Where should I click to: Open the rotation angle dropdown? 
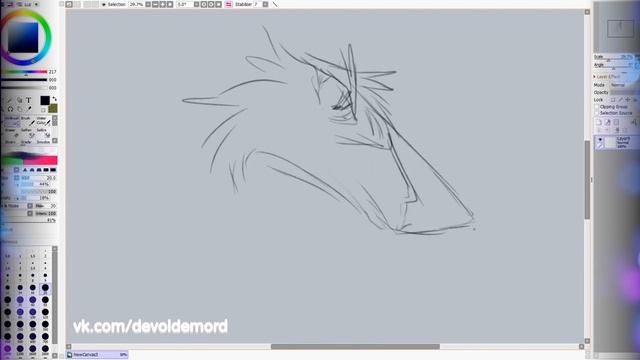196,4
